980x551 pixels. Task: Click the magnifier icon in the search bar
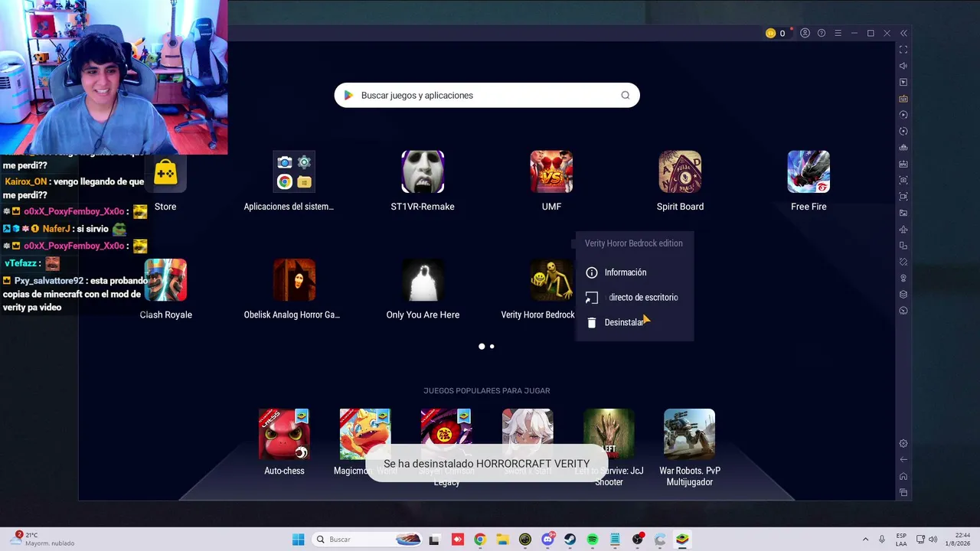tap(626, 95)
